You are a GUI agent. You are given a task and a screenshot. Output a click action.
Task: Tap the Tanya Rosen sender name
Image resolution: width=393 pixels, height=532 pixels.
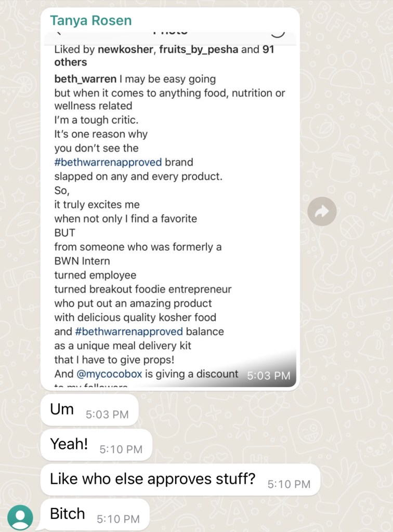click(90, 21)
